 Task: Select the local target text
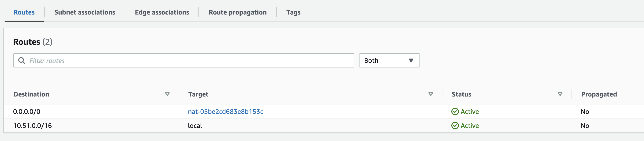pos(195,126)
